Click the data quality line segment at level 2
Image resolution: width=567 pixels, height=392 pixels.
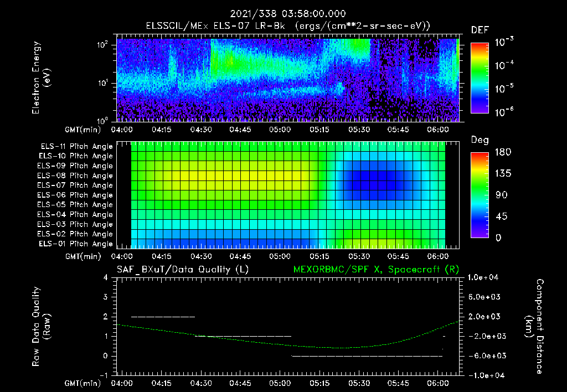[163, 317]
